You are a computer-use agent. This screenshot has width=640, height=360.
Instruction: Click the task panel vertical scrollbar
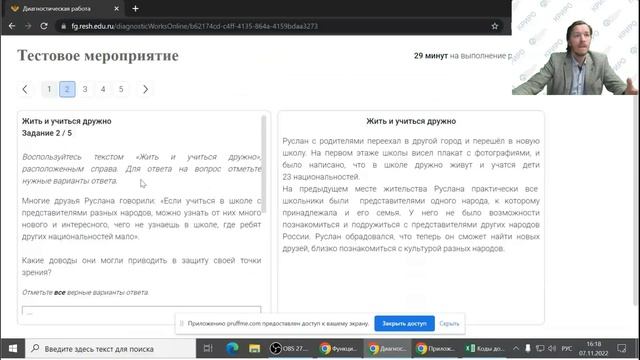click(264, 163)
